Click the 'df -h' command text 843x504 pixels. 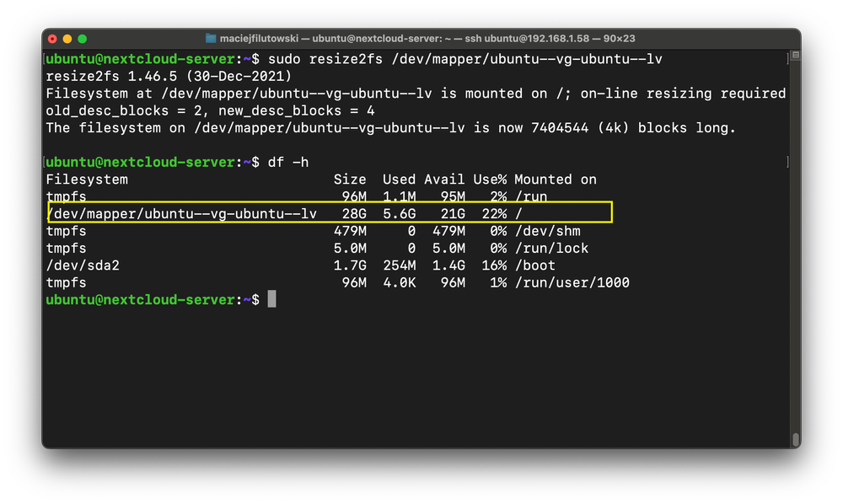[288, 162]
